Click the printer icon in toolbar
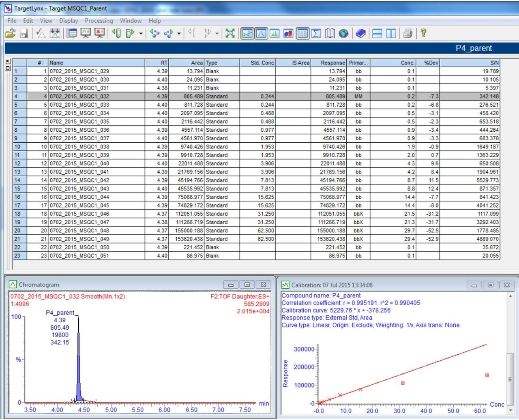This screenshot has height=420, width=519. pos(407,33)
